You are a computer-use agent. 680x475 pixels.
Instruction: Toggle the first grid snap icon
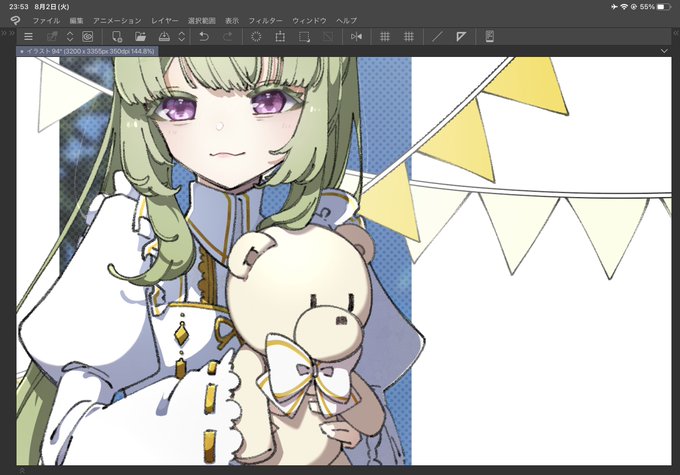pyautogui.click(x=385, y=37)
